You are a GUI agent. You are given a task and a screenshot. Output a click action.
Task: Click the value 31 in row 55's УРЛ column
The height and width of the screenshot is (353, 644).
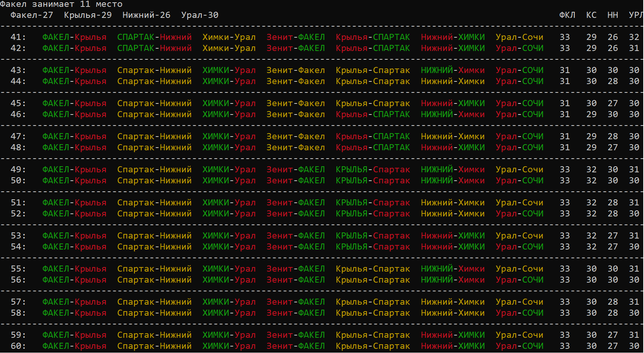634,269
